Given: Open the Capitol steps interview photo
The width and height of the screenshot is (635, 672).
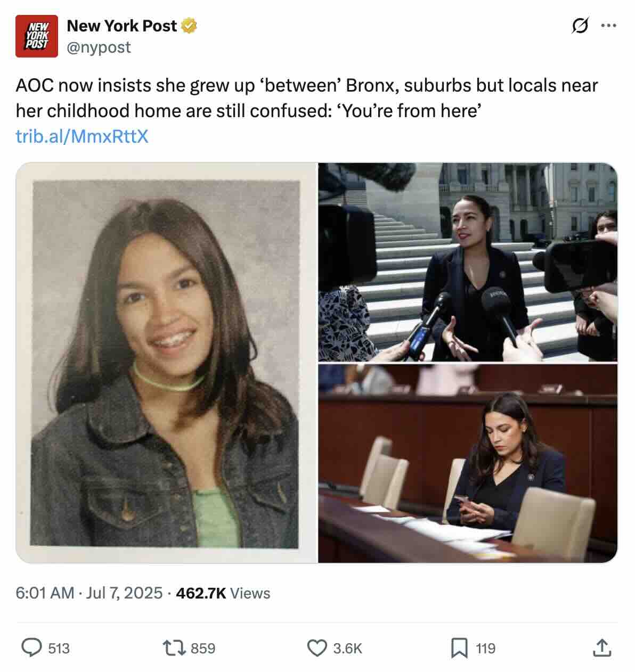Looking at the screenshot, I should coord(468,262).
